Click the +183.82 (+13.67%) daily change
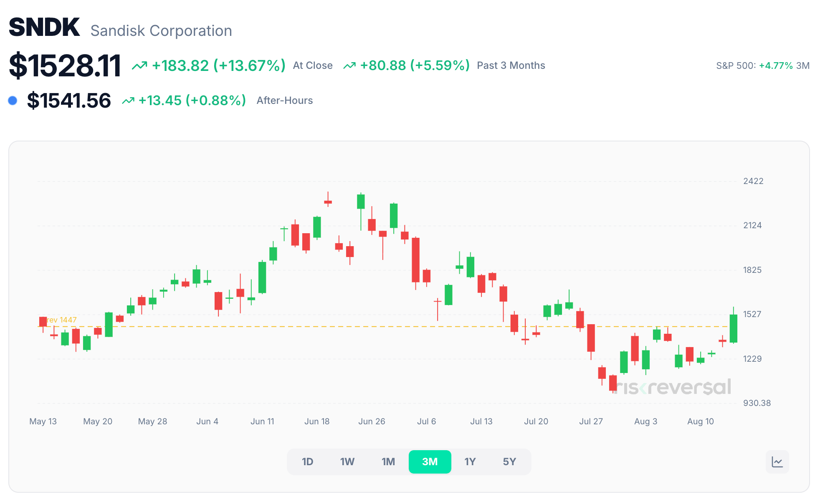820x504 pixels. (x=219, y=66)
